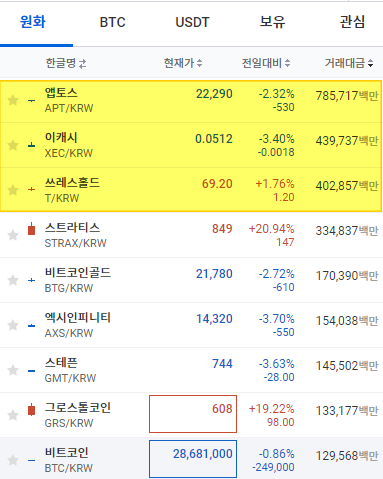383x479 pixels.
Task: Click the 14,320 current price
Action: [x=214, y=319]
